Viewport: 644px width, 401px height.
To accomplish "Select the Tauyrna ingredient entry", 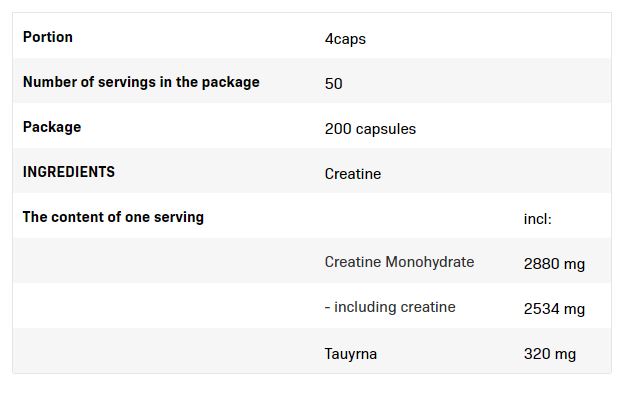I will (x=350, y=354).
